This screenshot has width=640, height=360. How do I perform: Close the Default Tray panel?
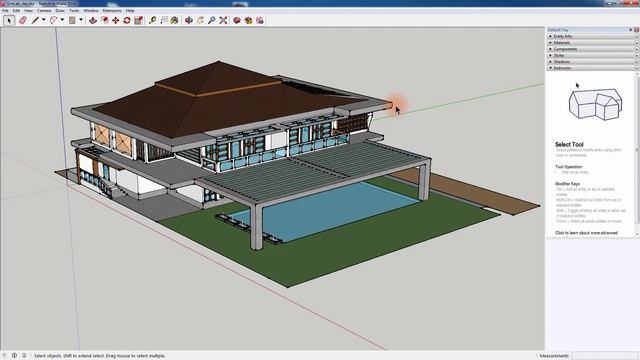click(x=636, y=30)
